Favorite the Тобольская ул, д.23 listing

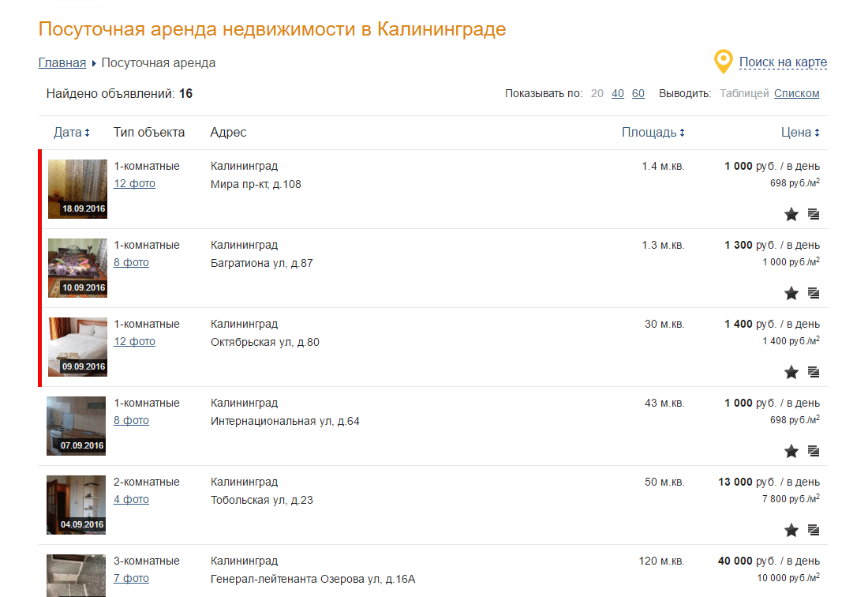791,530
